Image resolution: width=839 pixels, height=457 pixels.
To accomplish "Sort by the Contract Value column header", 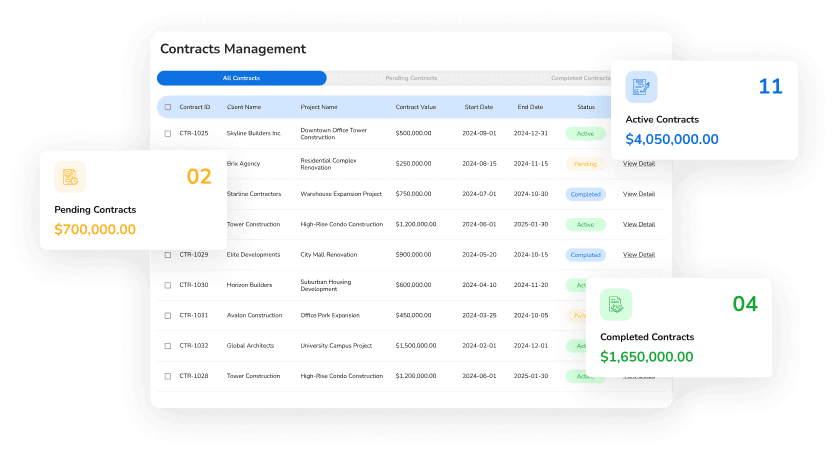I will [x=415, y=107].
